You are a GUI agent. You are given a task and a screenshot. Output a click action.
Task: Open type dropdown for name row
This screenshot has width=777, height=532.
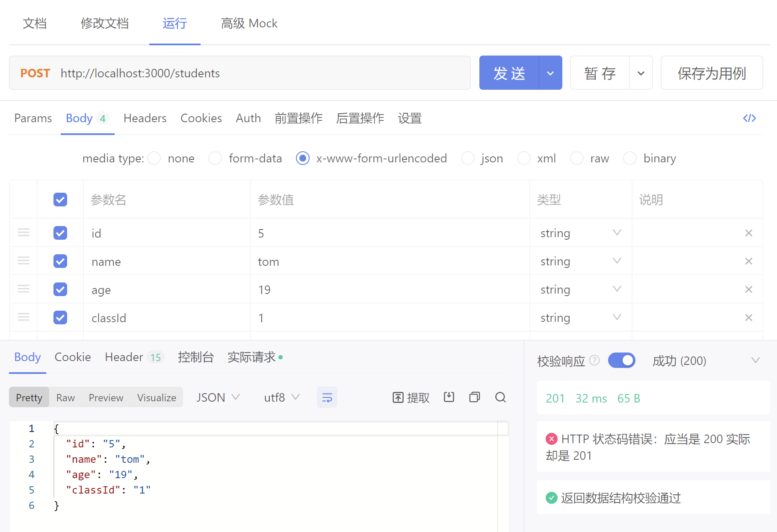(x=581, y=261)
